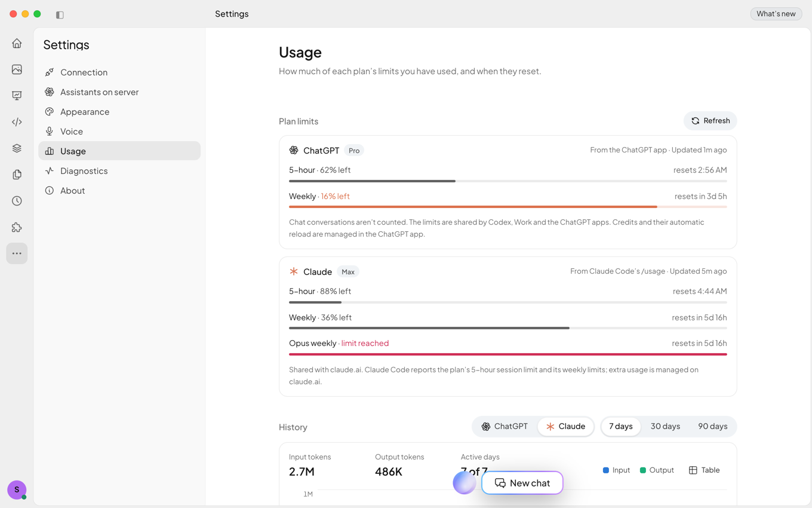
Task: Toggle the Output series in the legend
Action: (x=657, y=470)
